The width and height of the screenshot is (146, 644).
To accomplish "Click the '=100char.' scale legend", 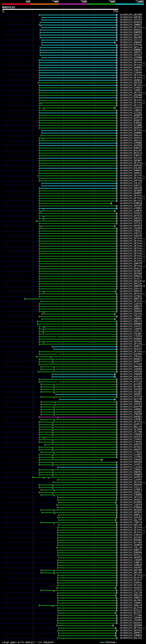I will click(109, 642).
